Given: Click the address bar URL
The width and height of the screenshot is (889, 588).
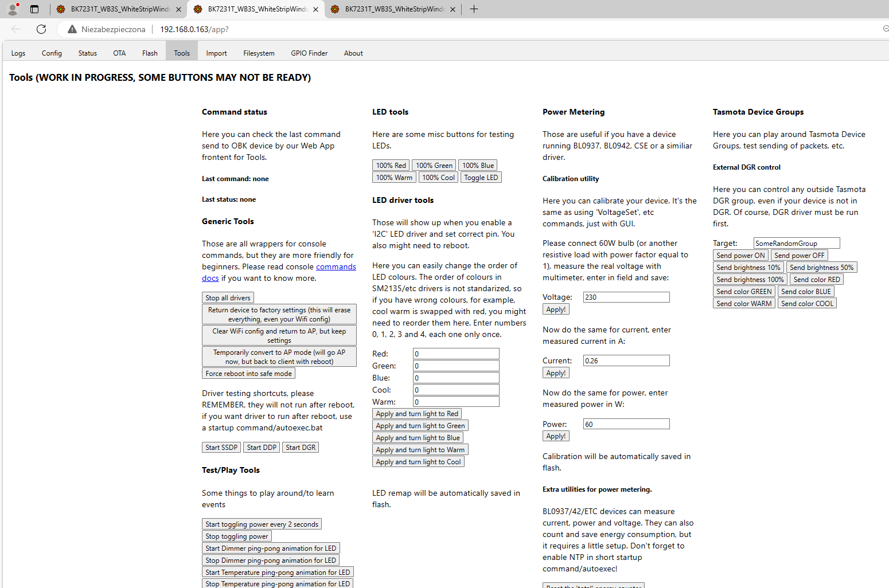Looking at the screenshot, I should 194,29.
